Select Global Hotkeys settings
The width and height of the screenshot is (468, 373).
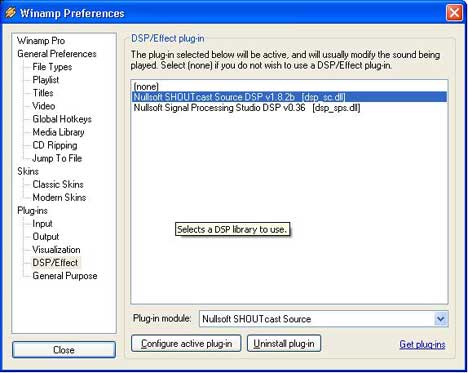tap(62, 119)
